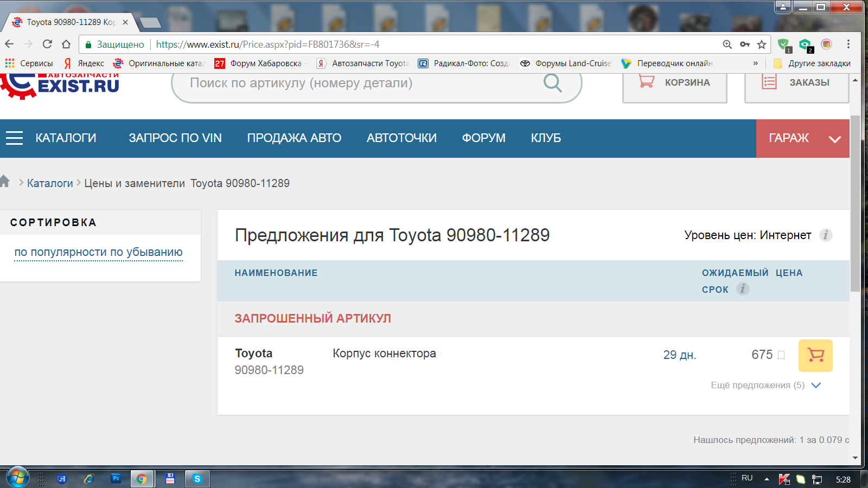Close the Toyota 90980-11289 tab

(x=125, y=22)
